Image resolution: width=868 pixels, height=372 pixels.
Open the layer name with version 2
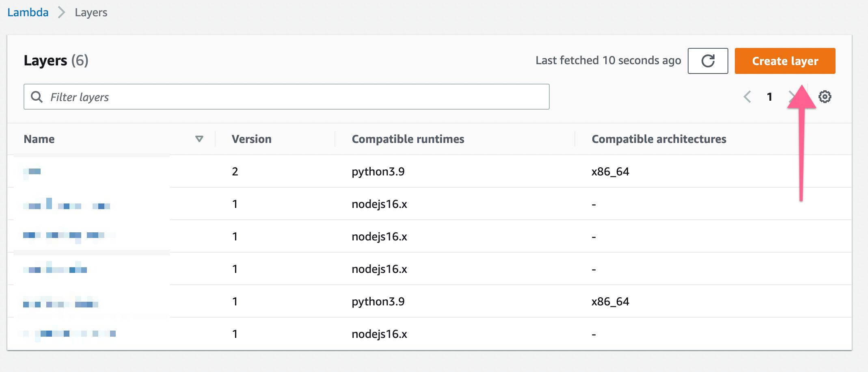click(32, 171)
